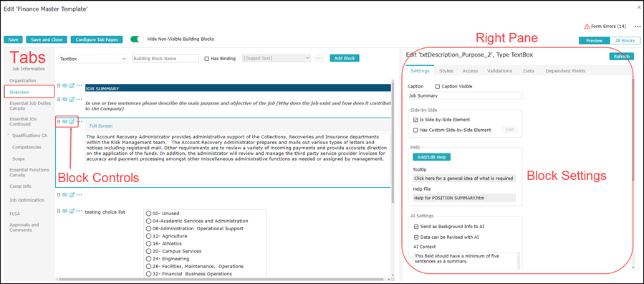Open the Qualifications CA tab

tap(29, 136)
